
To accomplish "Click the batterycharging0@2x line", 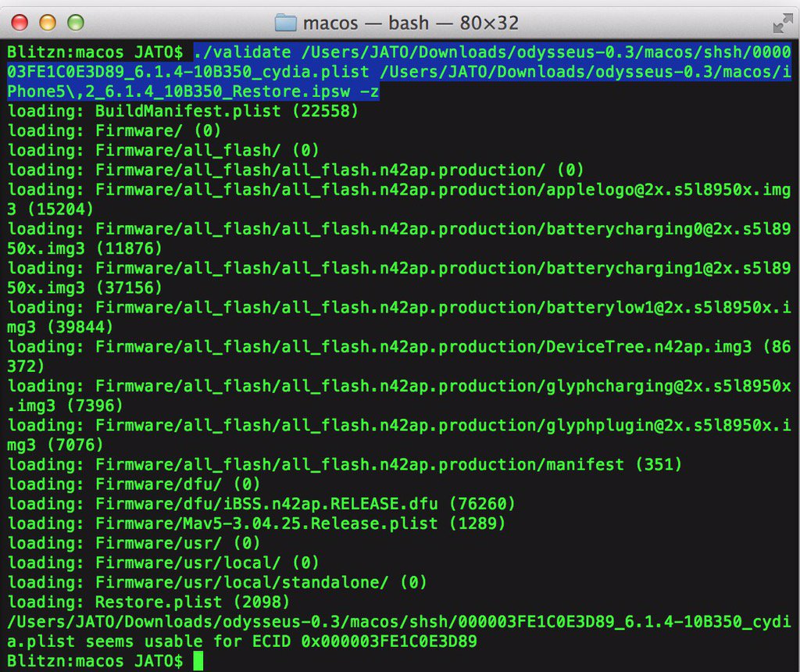I will point(399,239).
